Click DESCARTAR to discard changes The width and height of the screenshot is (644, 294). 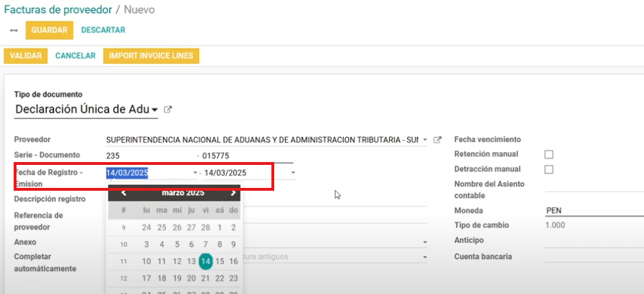point(103,30)
